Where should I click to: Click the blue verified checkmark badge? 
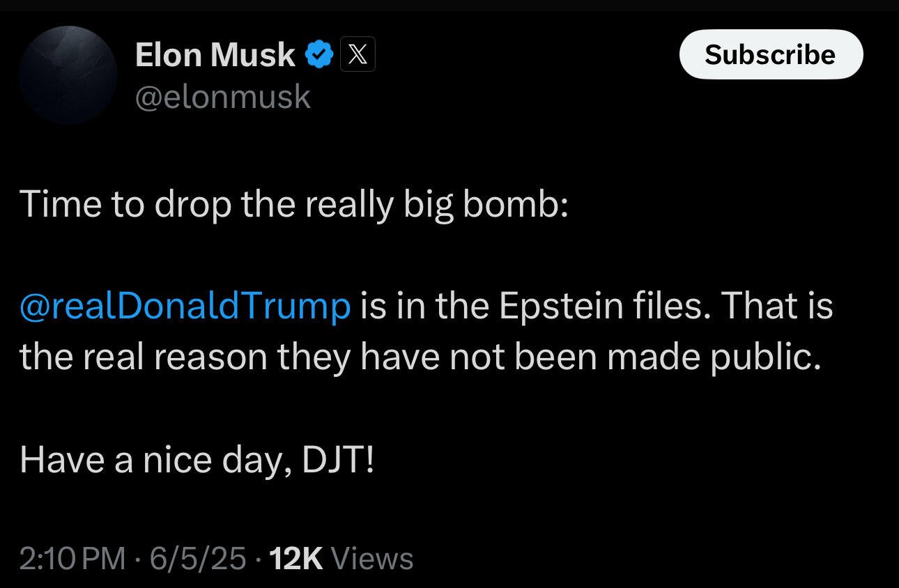[318, 56]
